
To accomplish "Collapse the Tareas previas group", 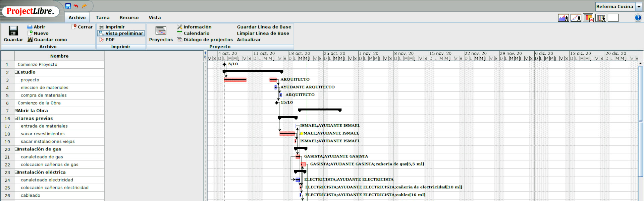I will pyautogui.click(x=16, y=118).
